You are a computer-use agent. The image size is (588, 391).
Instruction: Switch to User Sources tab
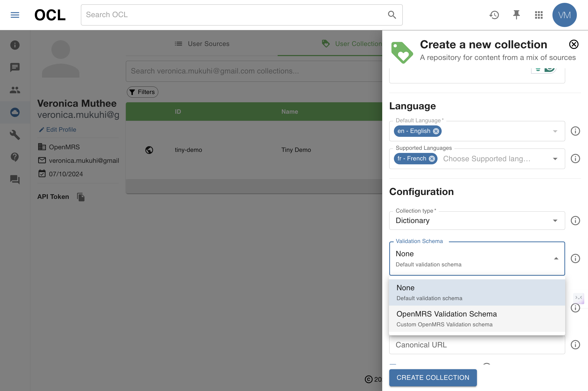pyautogui.click(x=202, y=44)
